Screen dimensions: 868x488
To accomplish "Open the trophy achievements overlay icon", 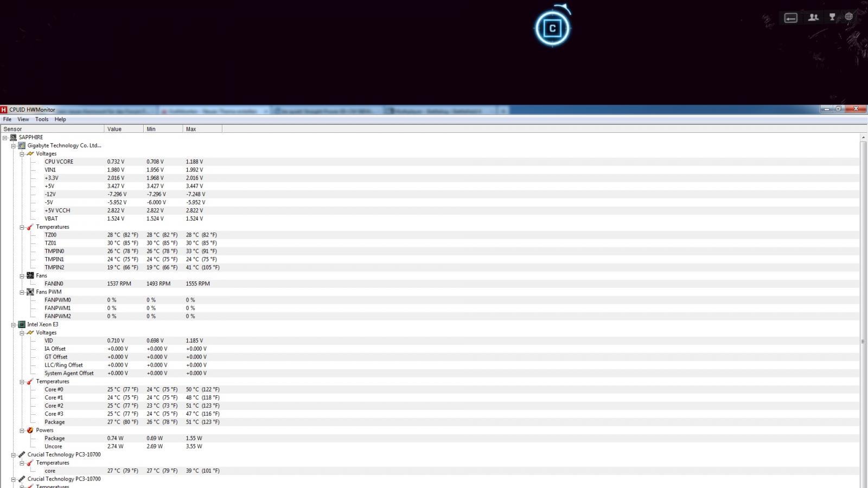I will (x=832, y=17).
